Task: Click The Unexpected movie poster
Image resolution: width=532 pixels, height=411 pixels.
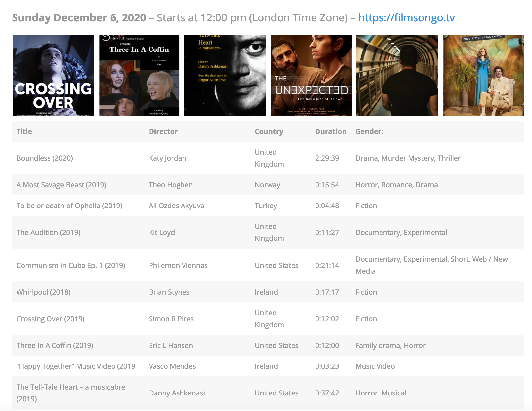Action: [x=311, y=76]
